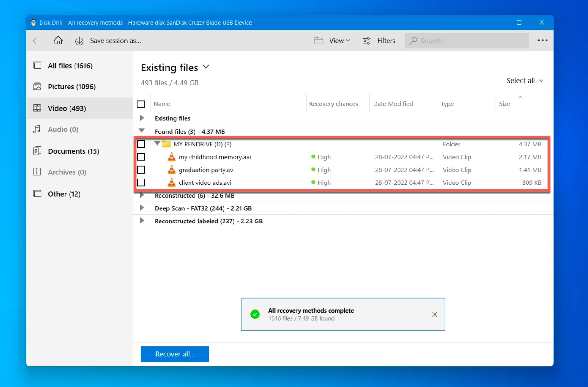Click the MY PENDRIVE folder icon
This screenshot has height=387, width=588.
coord(166,144)
